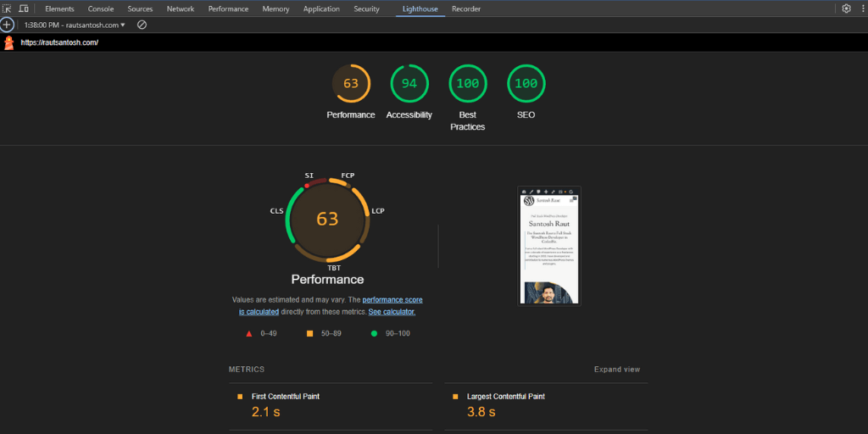Click the red triangle 0–49 legend icon

tap(249, 333)
